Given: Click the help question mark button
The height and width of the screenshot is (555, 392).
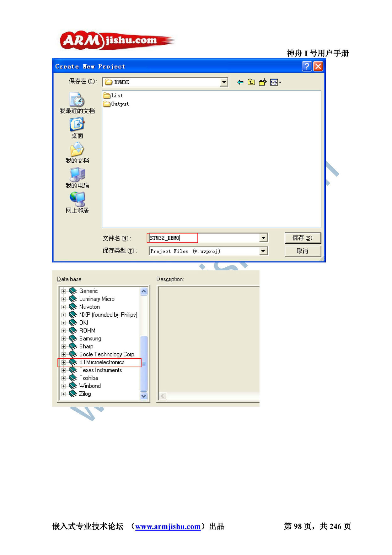Looking at the screenshot, I should (307, 66).
